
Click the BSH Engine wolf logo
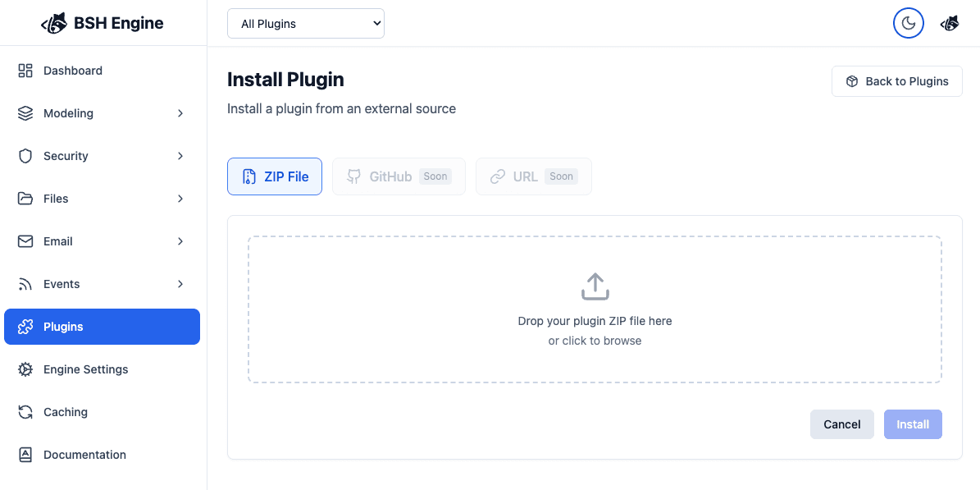click(x=52, y=22)
